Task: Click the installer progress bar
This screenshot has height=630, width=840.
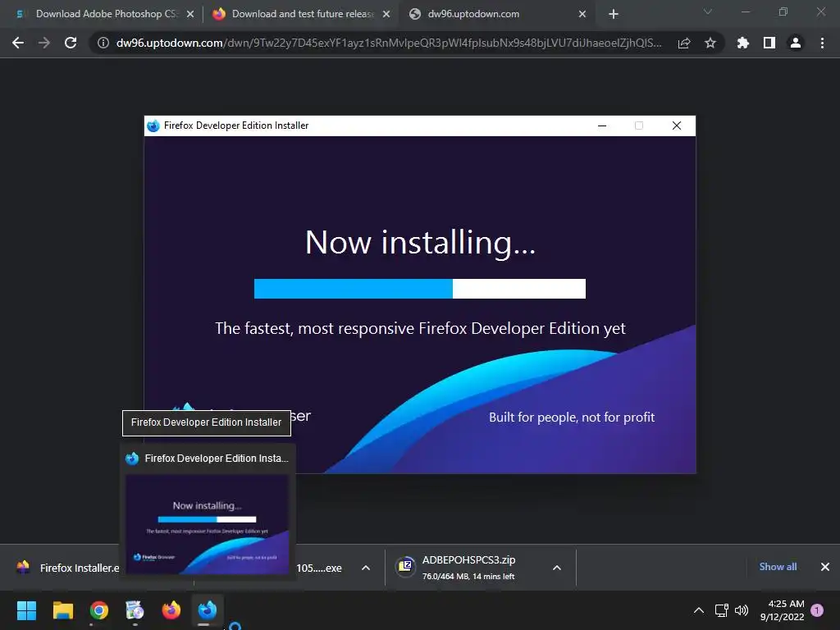Action: (x=419, y=289)
